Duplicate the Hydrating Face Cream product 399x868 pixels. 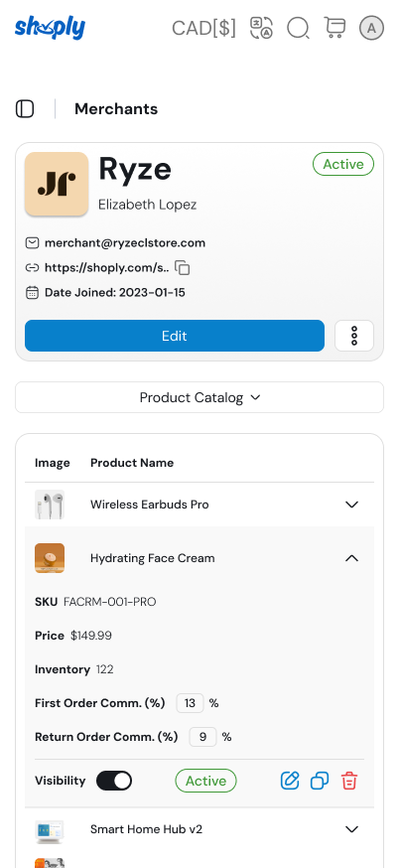coord(320,781)
